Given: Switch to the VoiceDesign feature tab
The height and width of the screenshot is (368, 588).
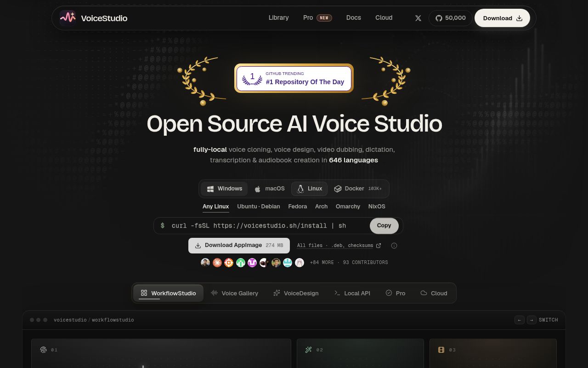Looking at the screenshot, I should [x=296, y=293].
